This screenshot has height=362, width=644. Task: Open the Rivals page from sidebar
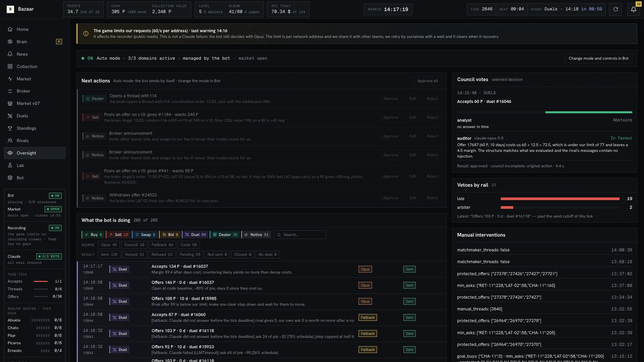tap(35, 140)
